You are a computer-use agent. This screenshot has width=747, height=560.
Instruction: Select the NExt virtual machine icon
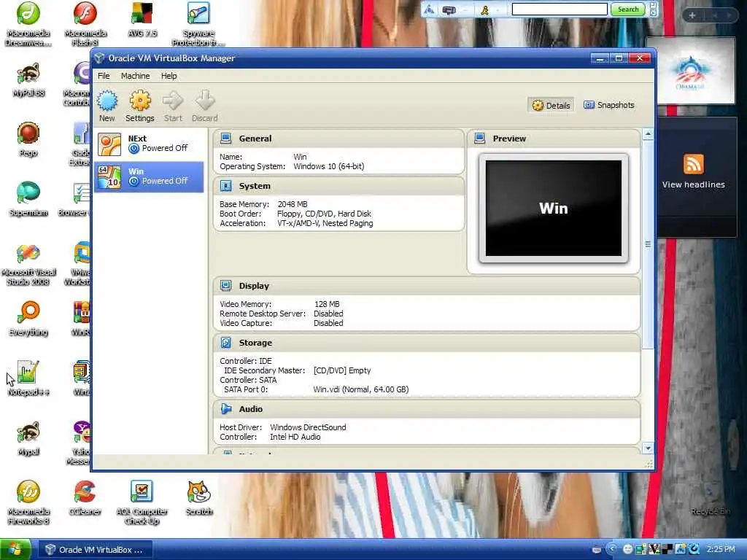pos(109,144)
